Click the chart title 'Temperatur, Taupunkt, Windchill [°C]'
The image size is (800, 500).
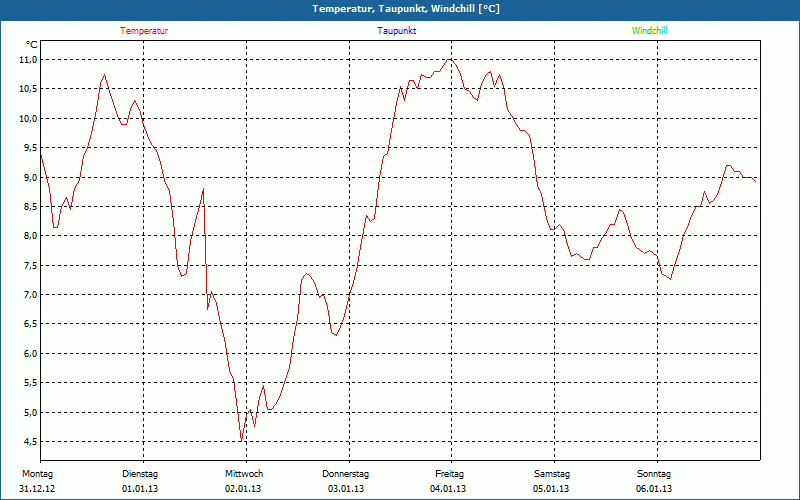406,9
